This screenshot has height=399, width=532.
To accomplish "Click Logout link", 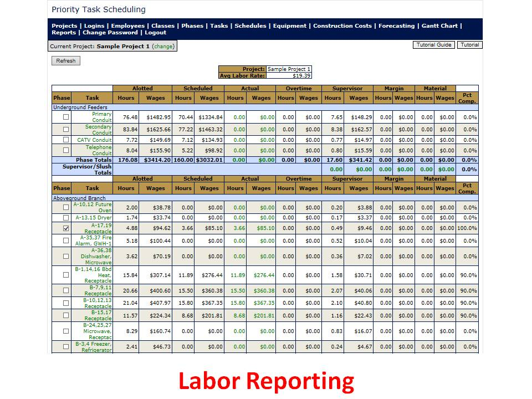I will [x=155, y=33].
